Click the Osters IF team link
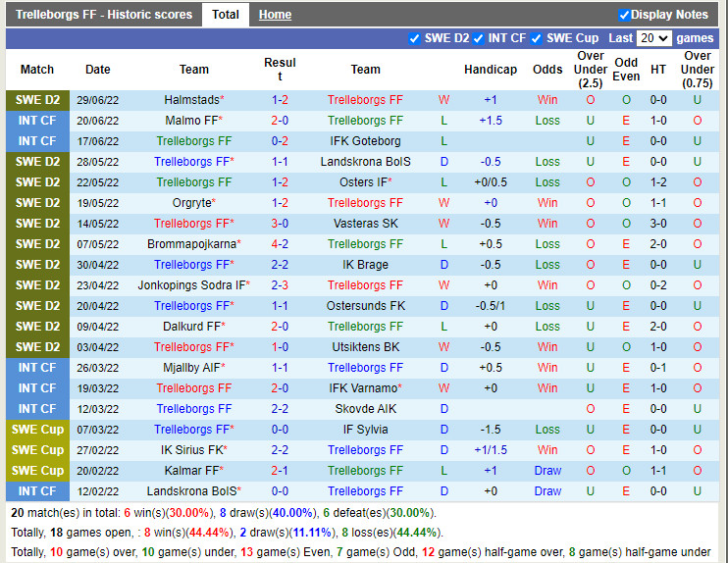This screenshot has height=563, width=728. (x=362, y=182)
